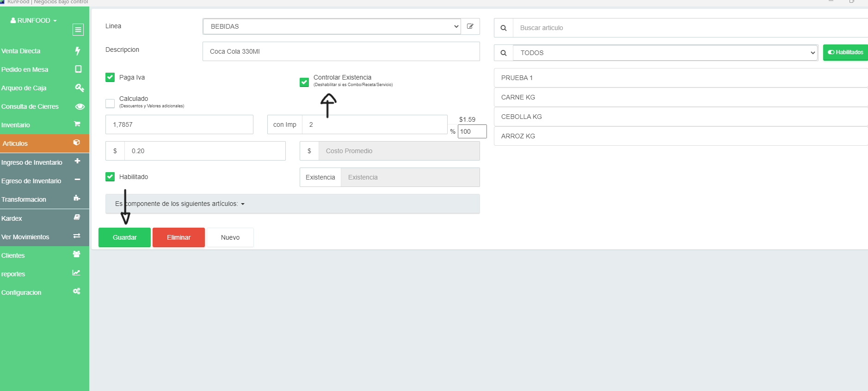The height and width of the screenshot is (391, 868).
Task: Open the TODOS category filter dropdown
Action: (x=665, y=53)
